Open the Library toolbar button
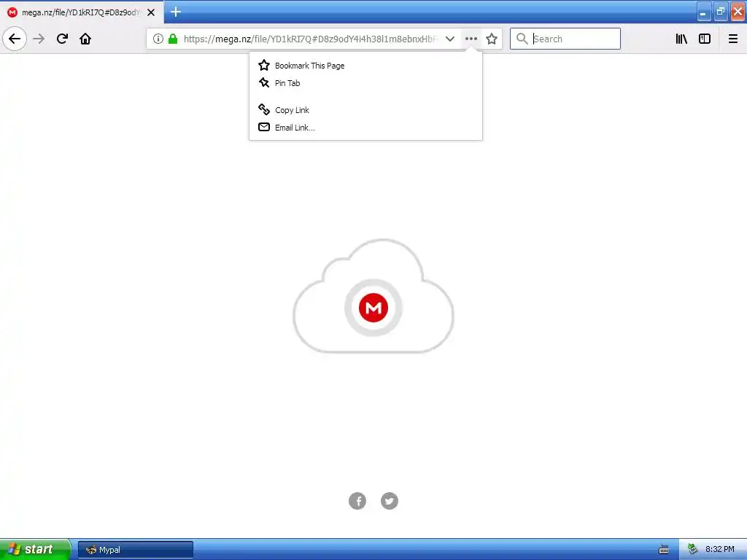Image resolution: width=747 pixels, height=560 pixels. tap(681, 39)
